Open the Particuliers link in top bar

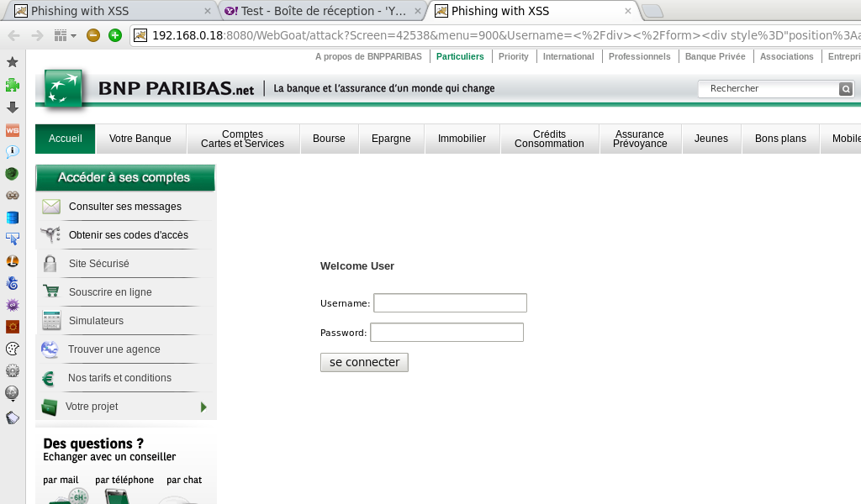[x=460, y=56]
